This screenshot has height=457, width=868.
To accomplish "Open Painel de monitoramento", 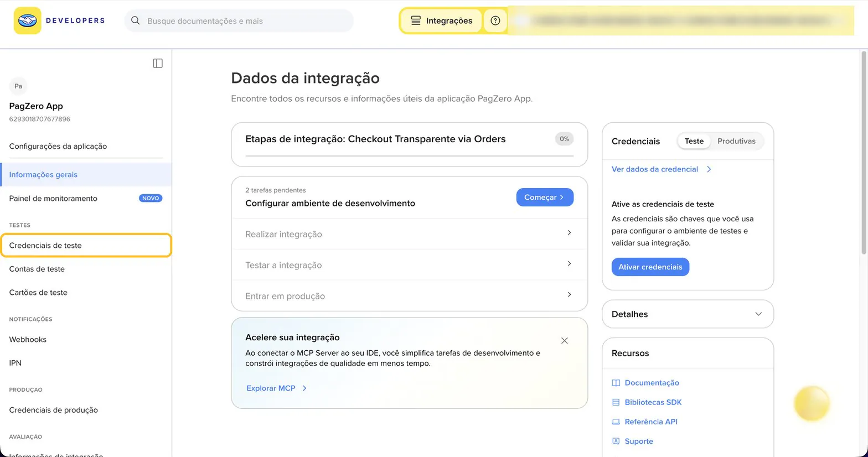I will [x=53, y=198].
